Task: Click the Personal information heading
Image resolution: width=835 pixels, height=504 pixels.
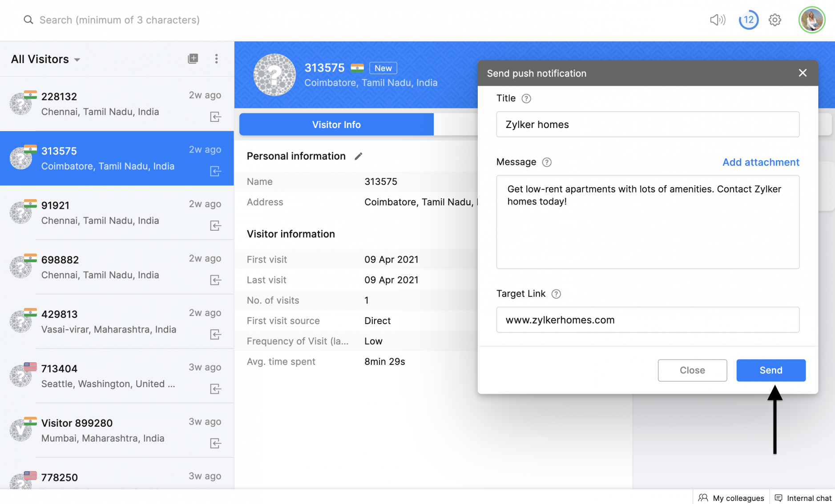Action: click(296, 156)
